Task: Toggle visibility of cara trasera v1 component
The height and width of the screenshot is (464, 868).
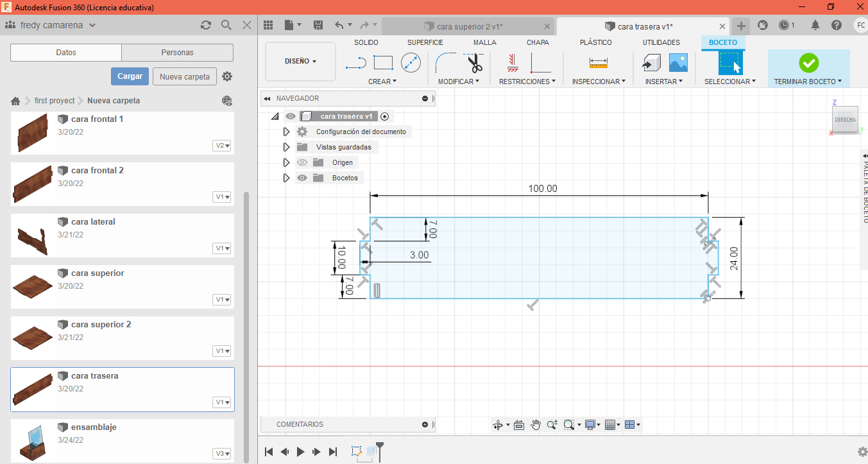Action: 291,116
